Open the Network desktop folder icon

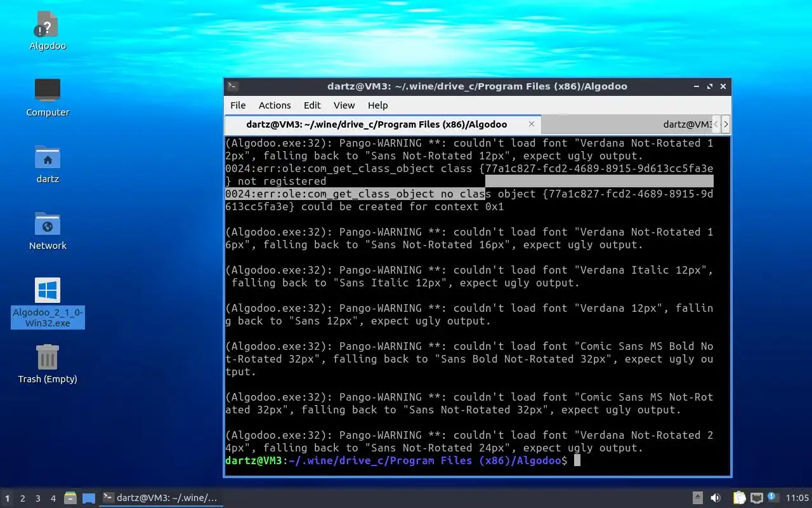tap(48, 231)
